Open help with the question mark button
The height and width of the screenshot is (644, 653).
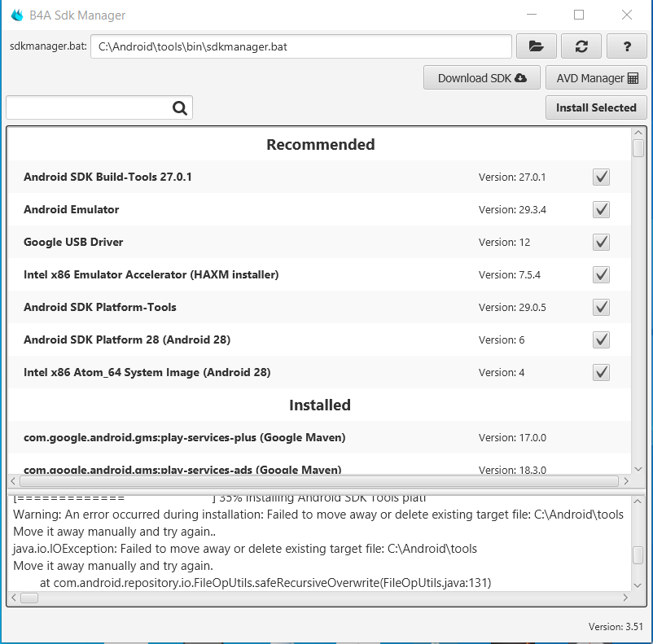627,46
